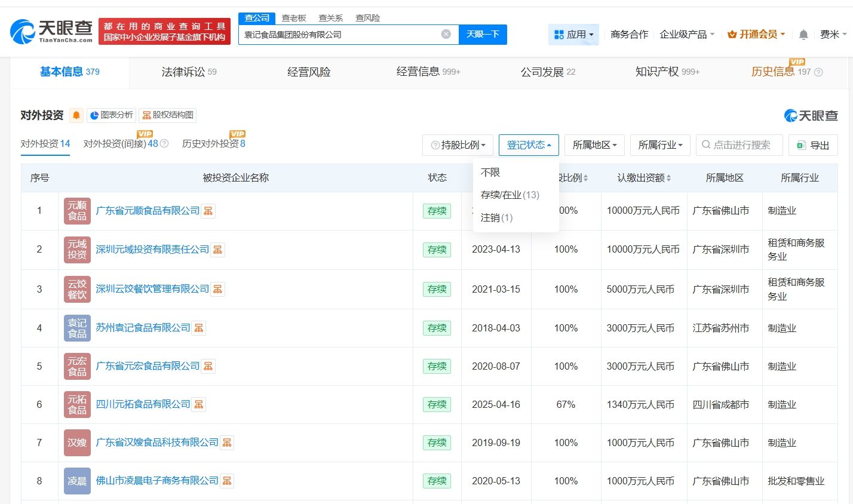The width and height of the screenshot is (853, 504).
Task: Open the 图表分析 chart analysis view
Action: tap(111, 115)
